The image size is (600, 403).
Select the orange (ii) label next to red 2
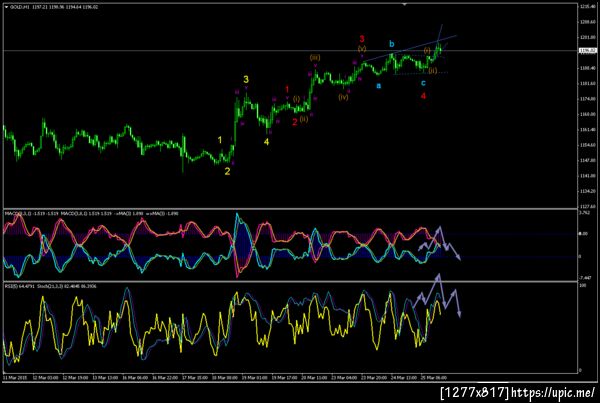tap(304, 119)
